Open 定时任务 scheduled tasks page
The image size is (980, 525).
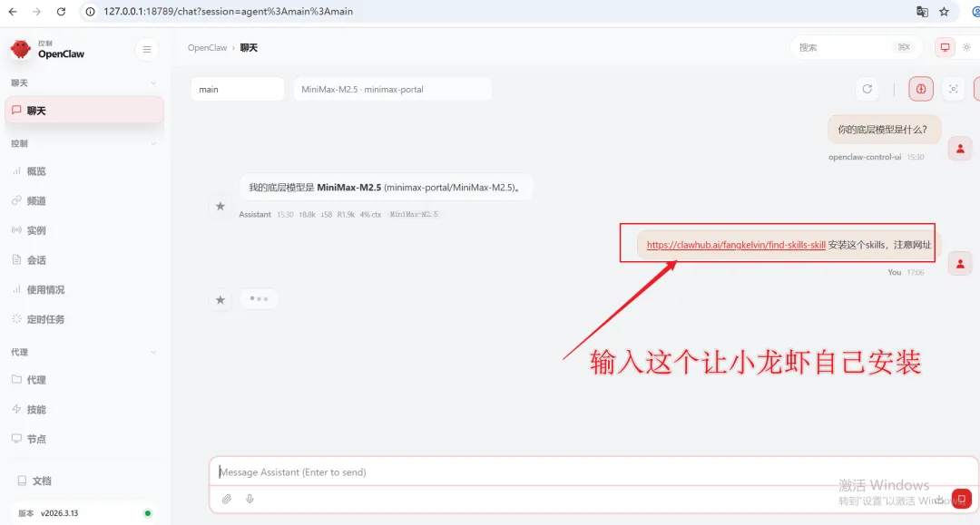pos(84,319)
